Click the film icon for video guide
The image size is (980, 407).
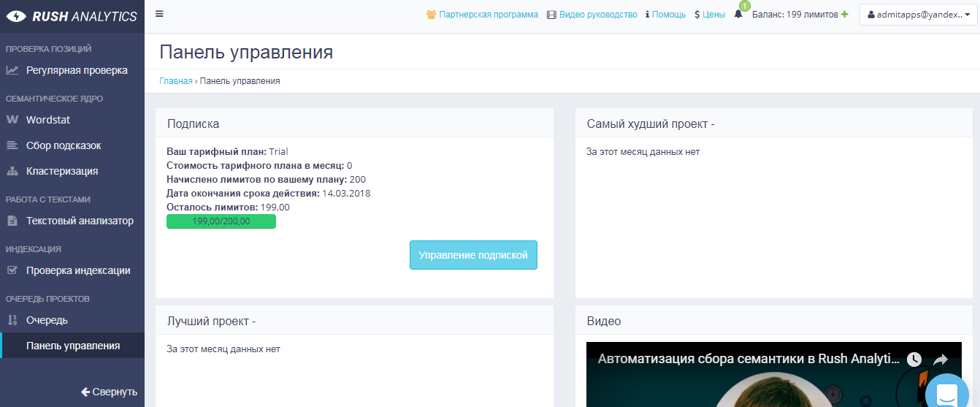(551, 14)
